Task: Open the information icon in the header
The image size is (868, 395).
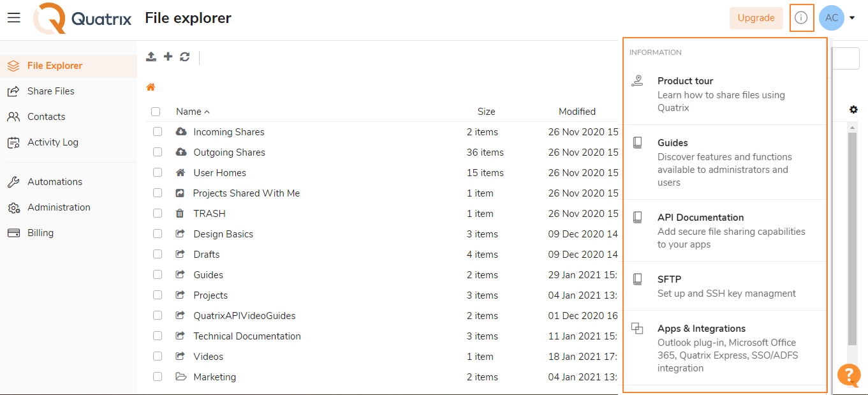Action: tap(801, 18)
